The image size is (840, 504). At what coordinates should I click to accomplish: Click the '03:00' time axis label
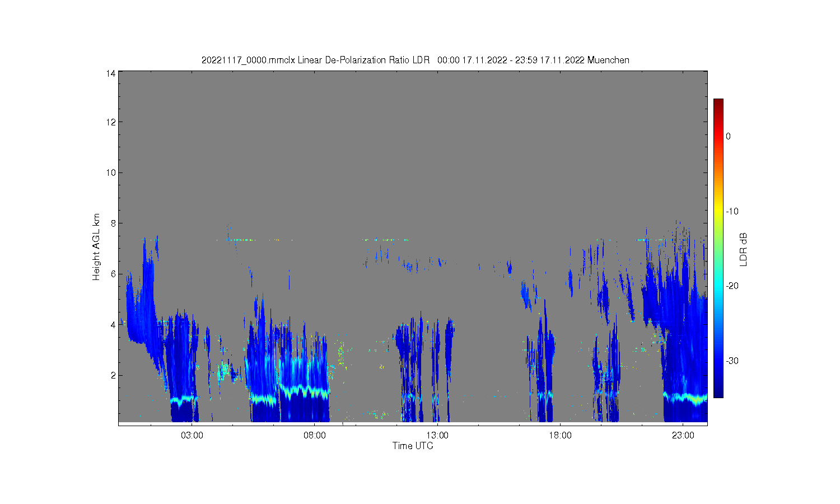[x=192, y=435]
